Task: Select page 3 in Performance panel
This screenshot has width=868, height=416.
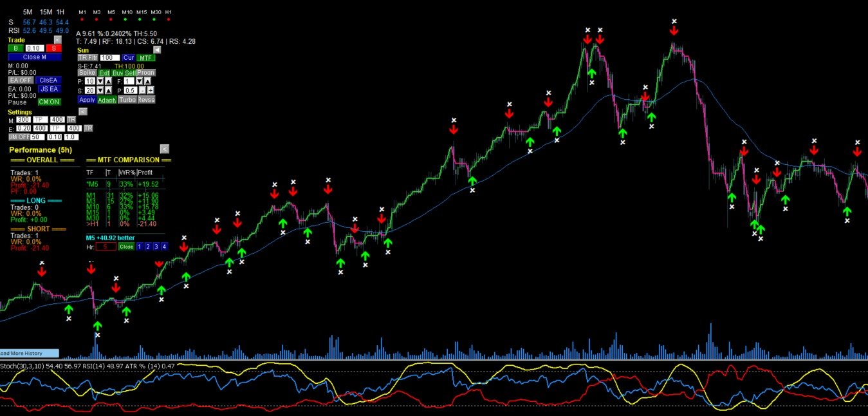Action: pyautogui.click(x=156, y=247)
